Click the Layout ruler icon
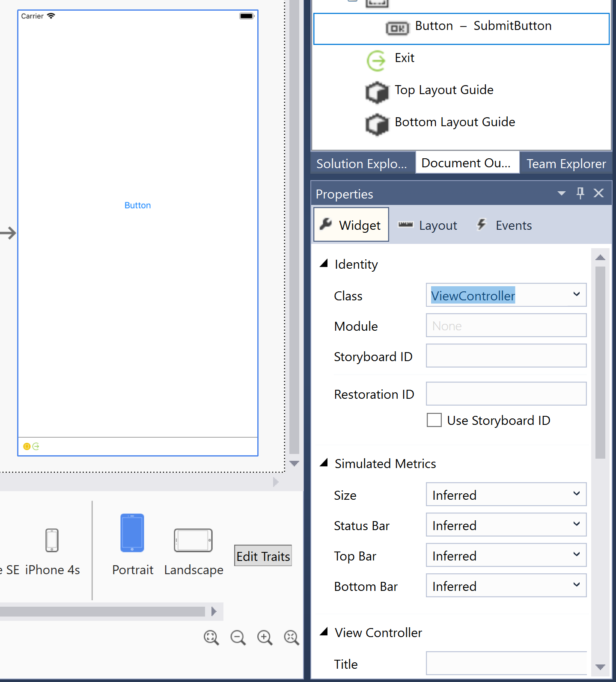Viewport: 616px width, 682px height. click(405, 225)
